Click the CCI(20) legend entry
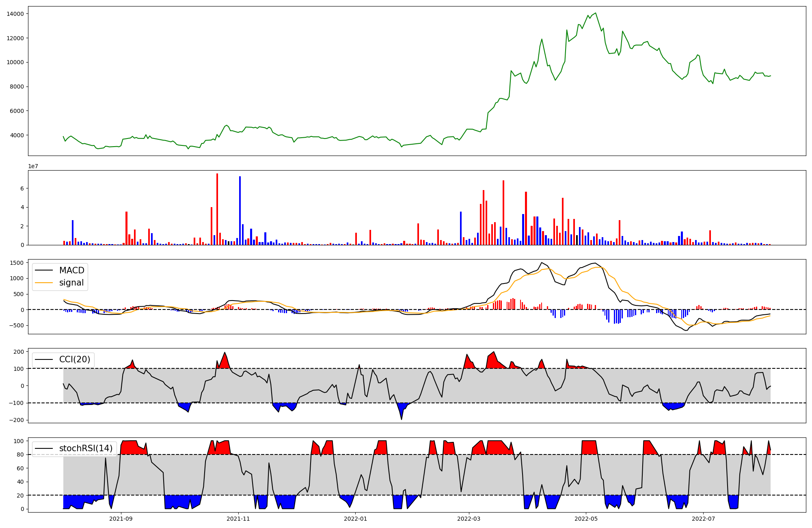 tap(75, 359)
